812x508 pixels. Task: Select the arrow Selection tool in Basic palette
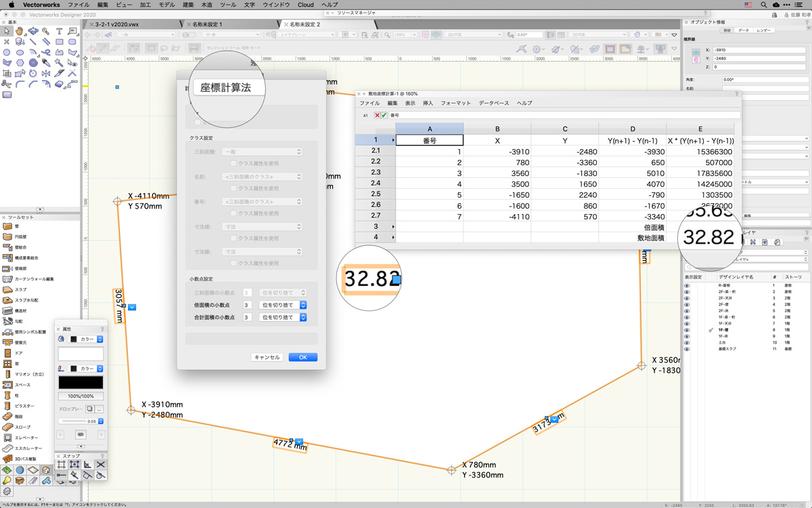point(7,31)
